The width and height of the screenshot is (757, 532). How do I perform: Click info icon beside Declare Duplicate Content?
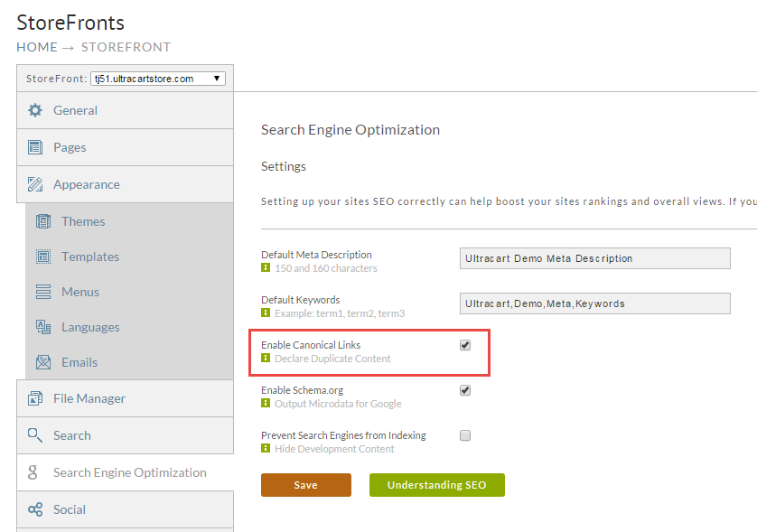click(266, 358)
